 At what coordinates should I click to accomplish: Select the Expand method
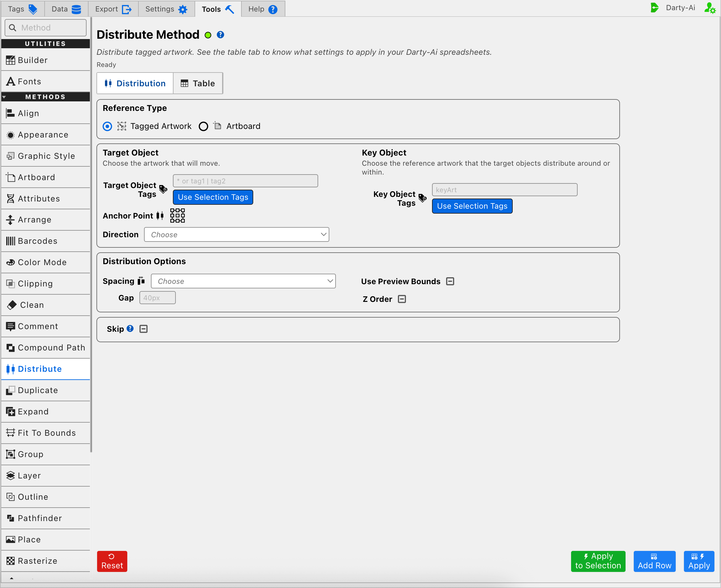coord(46,411)
